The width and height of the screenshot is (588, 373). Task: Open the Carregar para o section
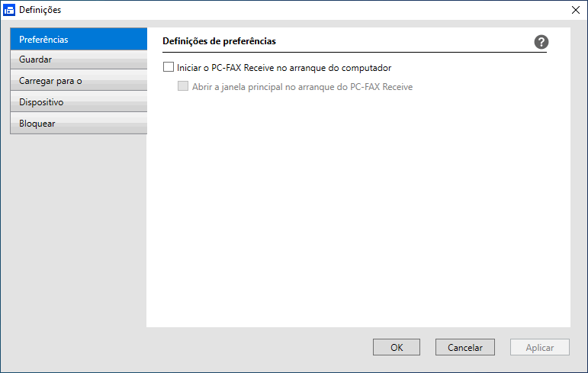[79, 80]
